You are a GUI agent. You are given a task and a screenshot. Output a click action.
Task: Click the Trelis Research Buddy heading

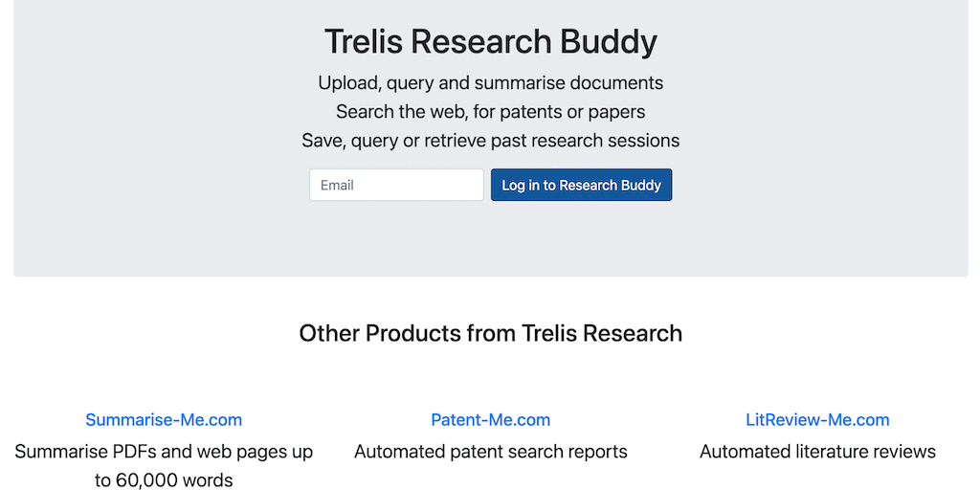[x=490, y=42]
